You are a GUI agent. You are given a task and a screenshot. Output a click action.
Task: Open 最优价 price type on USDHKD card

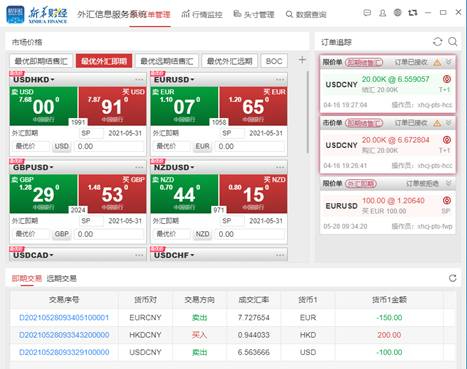(x=31, y=146)
